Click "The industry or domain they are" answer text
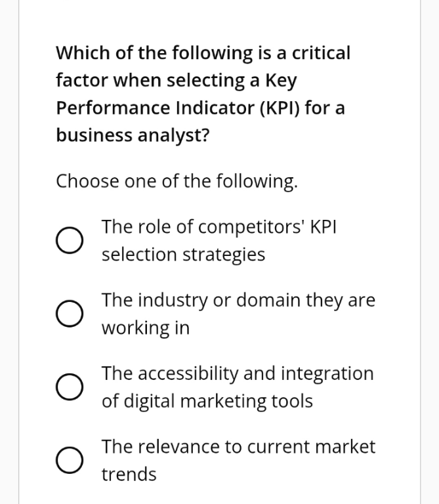The image size is (439, 504). pyautogui.click(x=238, y=300)
